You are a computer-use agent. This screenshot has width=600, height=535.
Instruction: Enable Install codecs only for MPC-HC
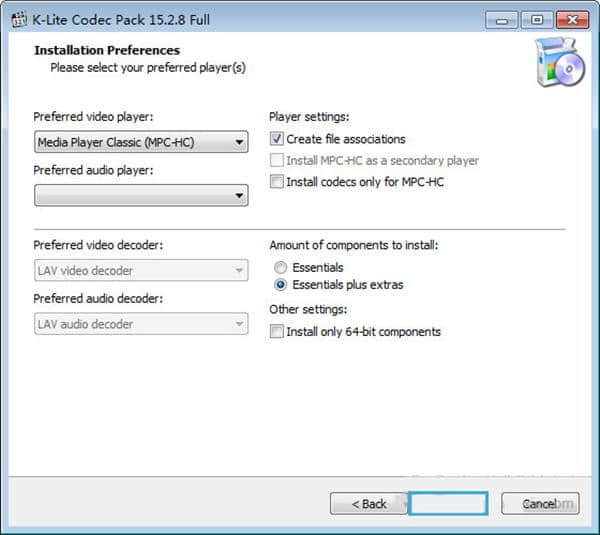(278, 182)
